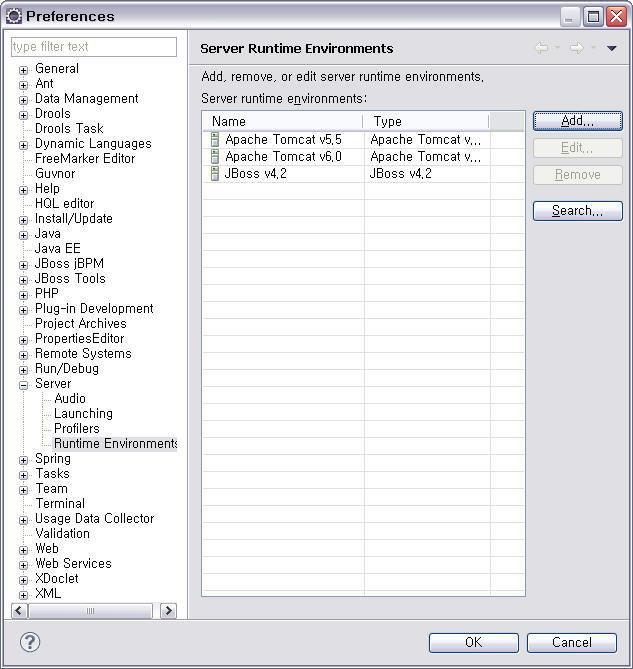Expand the XML tree node
This screenshot has width=633, height=669.
[x=23, y=595]
